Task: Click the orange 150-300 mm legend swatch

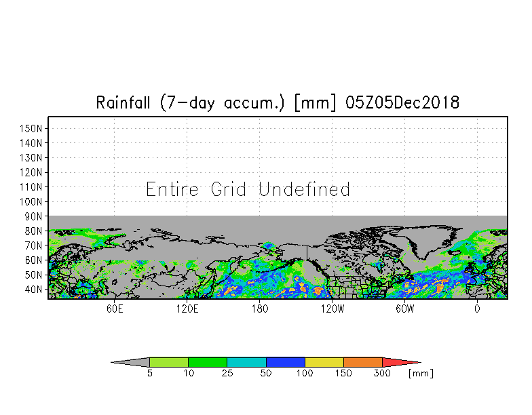Action: pos(363,362)
